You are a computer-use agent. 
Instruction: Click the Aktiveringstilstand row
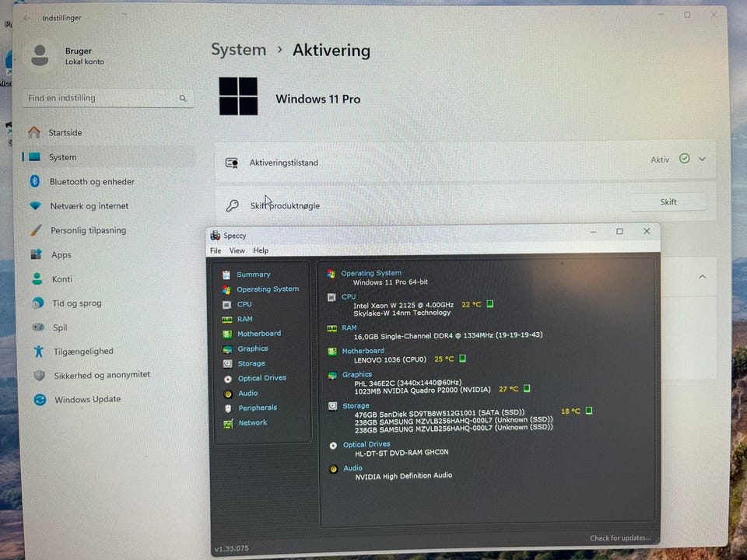(x=465, y=161)
